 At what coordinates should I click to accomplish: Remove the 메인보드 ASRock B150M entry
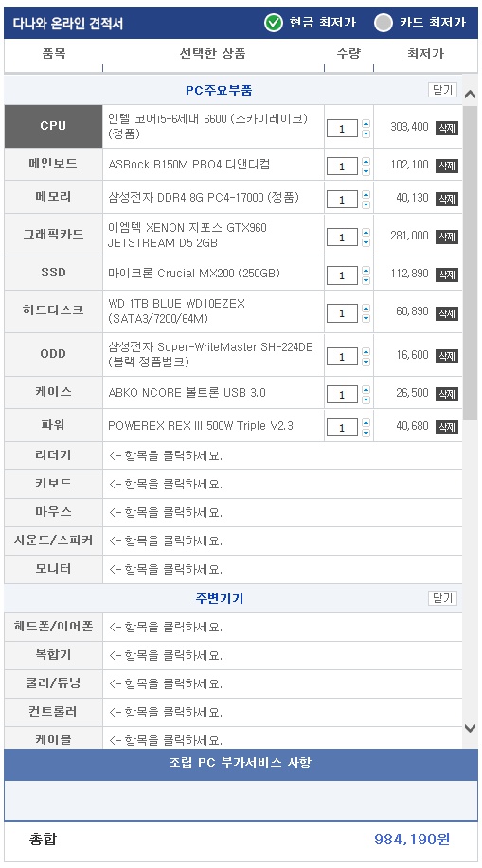447,165
